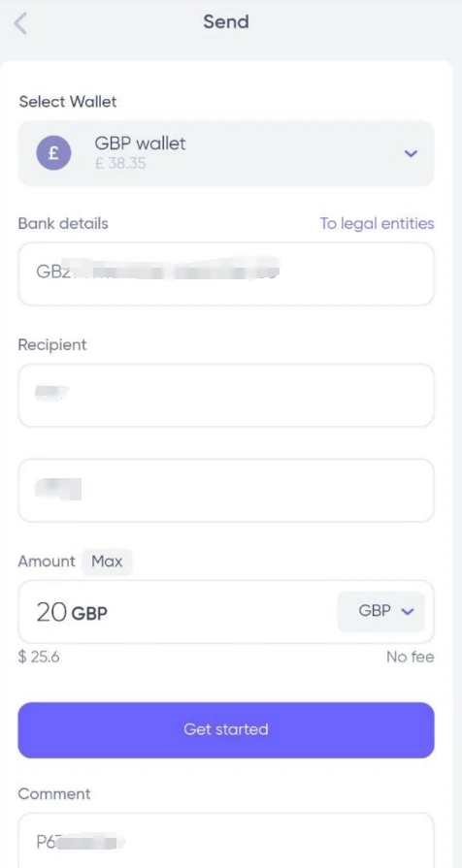Follow the To legal entities link
The height and width of the screenshot is (868, 462).
[378, 224]
